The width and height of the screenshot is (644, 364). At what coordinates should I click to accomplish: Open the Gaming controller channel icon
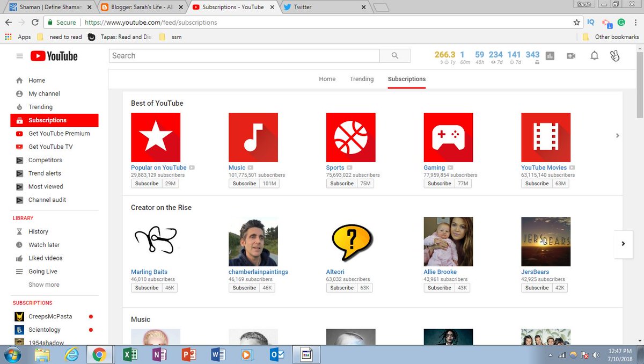pos(448,137)
